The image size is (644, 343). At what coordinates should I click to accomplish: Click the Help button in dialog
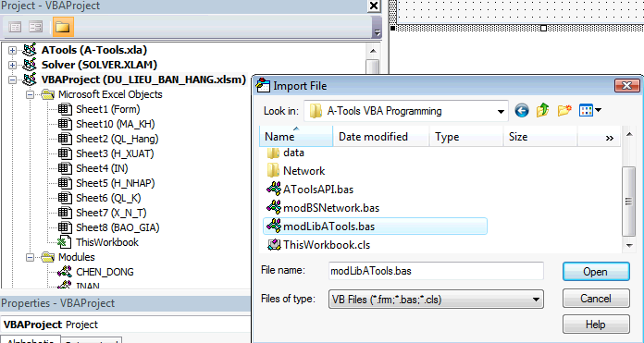point(596,325)
